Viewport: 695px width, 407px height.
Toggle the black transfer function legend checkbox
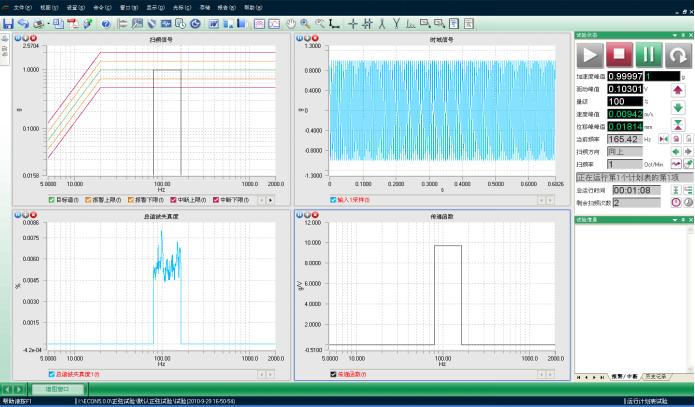(x=333, y=374)
